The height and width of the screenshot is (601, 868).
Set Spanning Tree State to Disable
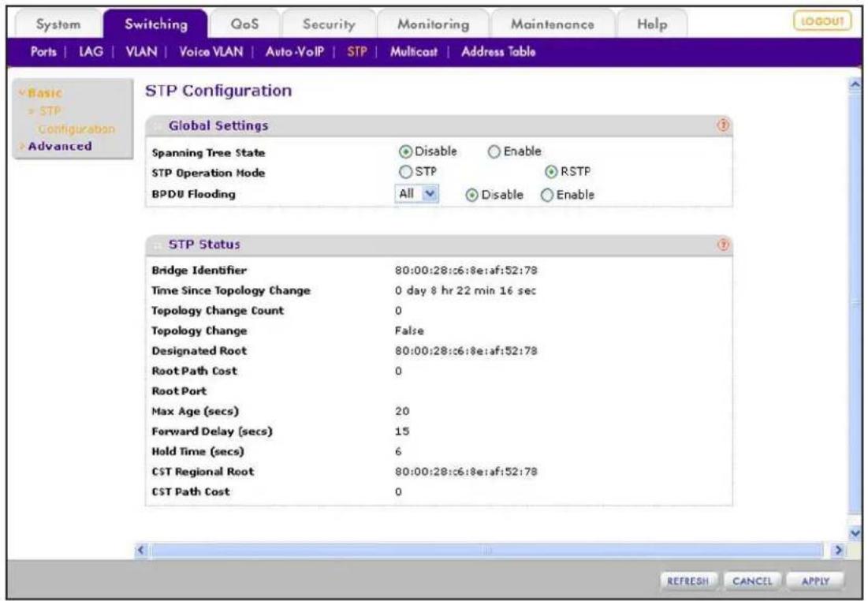[405, 151]
